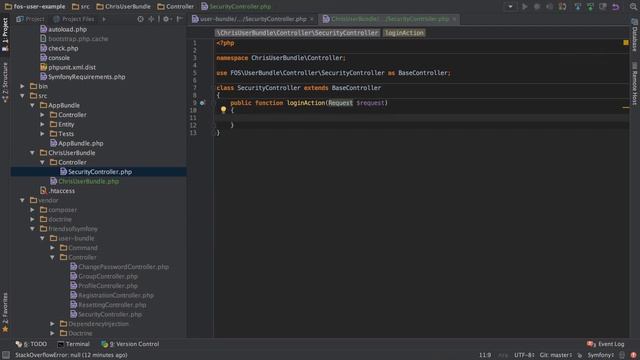Screen dimensions: 640x360
Task: Click the VCS update project icon
Action: tap(578, 7)
